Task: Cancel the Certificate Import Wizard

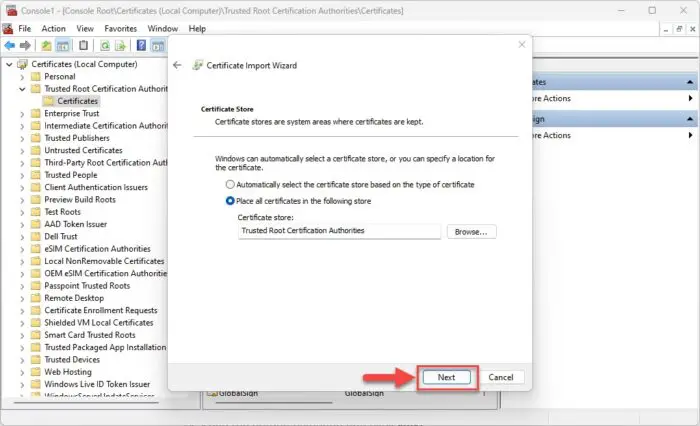Action: pos(501,377)
